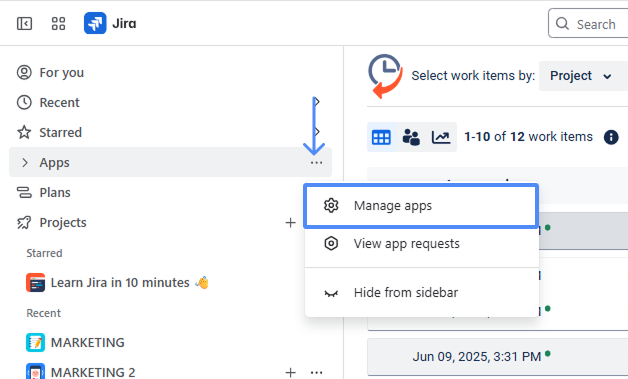Switch to the table grid view
Viewport: 628px width, 379px height.
(x=381, y=137)
